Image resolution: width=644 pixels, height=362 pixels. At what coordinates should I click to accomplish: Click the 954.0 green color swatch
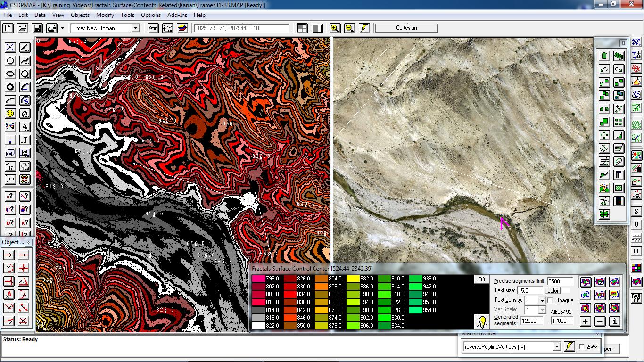click(x=416, y=310)
